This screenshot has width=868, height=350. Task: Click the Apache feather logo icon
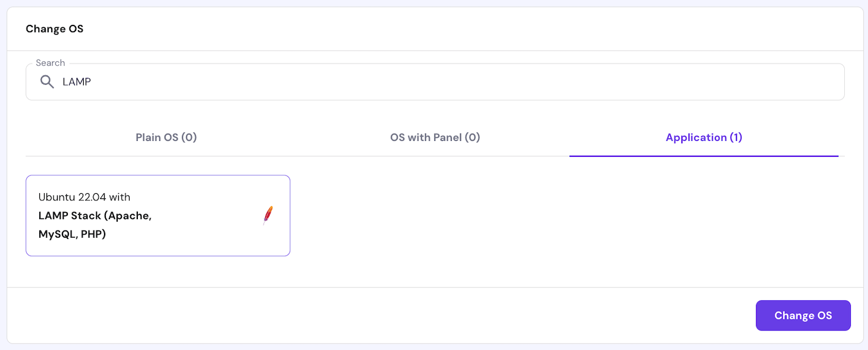tap(268, 215)
